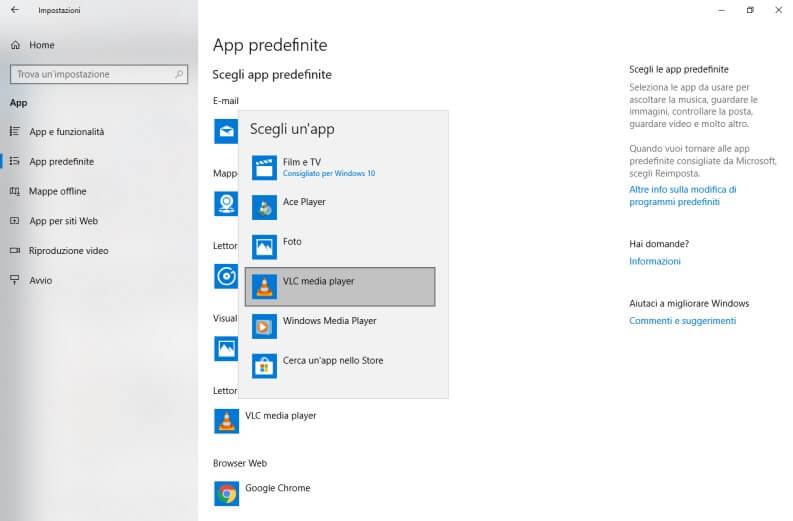Click the 'Scegli app predefinite' heading
This screenshot has height=521, width=793.
coord(272,74)
